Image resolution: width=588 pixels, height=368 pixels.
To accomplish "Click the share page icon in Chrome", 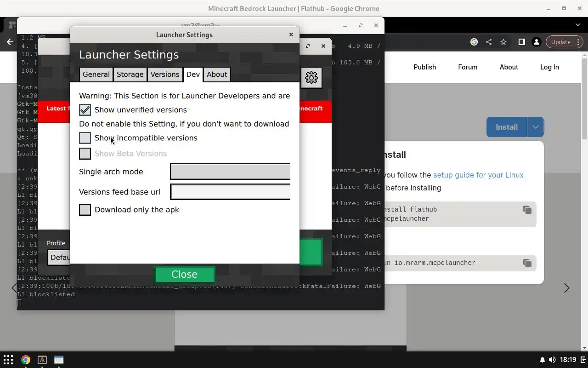I will click(489, 42).
